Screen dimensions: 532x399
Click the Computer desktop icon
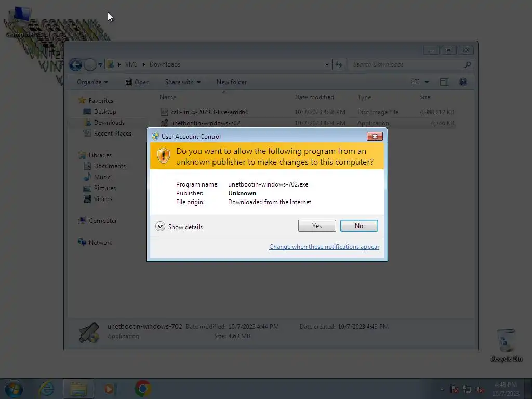[x=20, y=23]
